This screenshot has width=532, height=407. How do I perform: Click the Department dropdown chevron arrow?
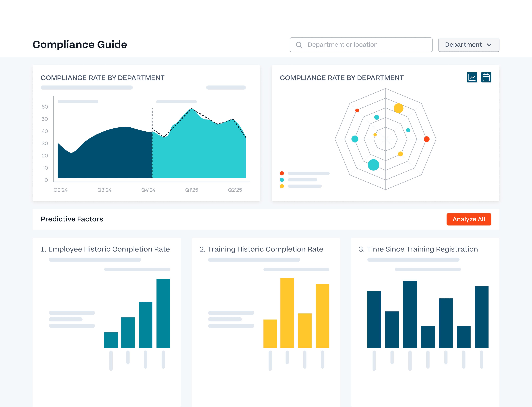coord(489,45)
